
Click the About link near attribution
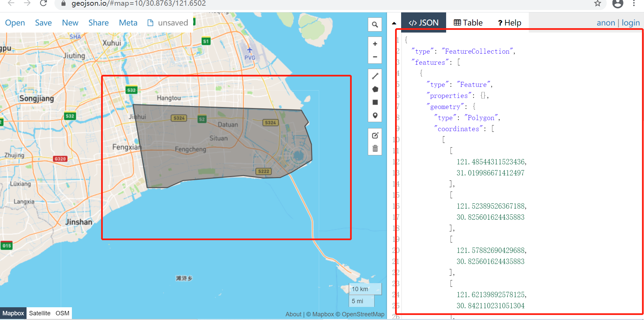coord(293,314)
